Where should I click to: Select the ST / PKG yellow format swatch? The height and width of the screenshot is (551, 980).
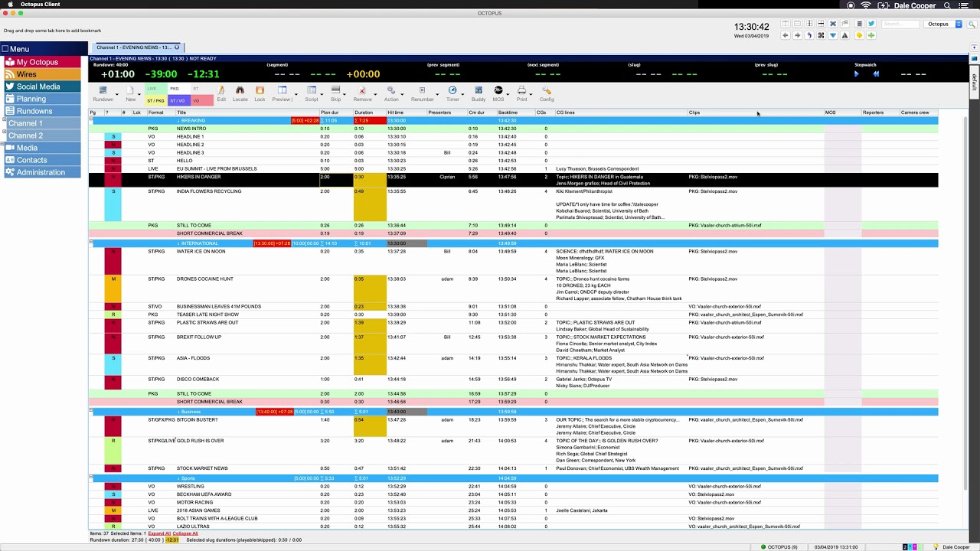tap(156, 100)
